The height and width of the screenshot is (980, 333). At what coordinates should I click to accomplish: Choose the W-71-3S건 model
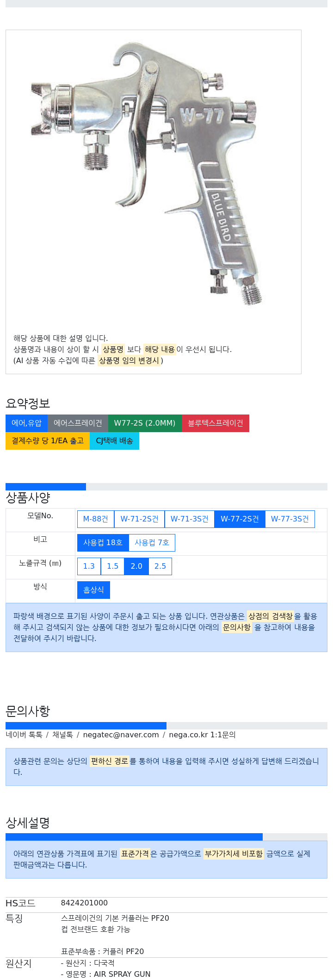(190, 519)
